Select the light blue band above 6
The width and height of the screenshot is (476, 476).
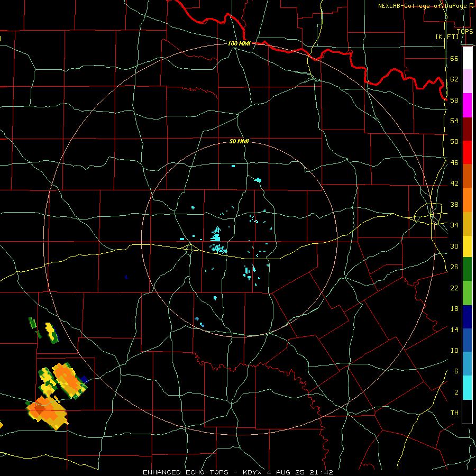467,364
